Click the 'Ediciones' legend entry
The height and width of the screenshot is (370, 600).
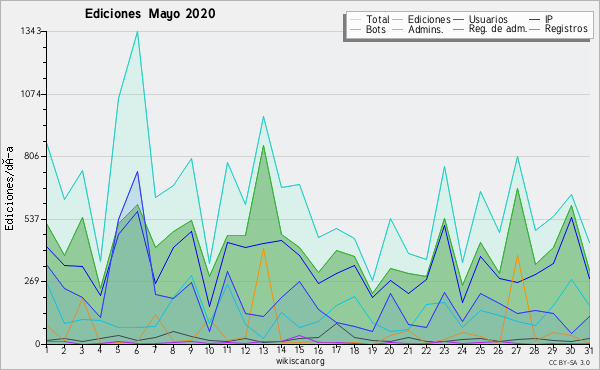click(429, 19)
